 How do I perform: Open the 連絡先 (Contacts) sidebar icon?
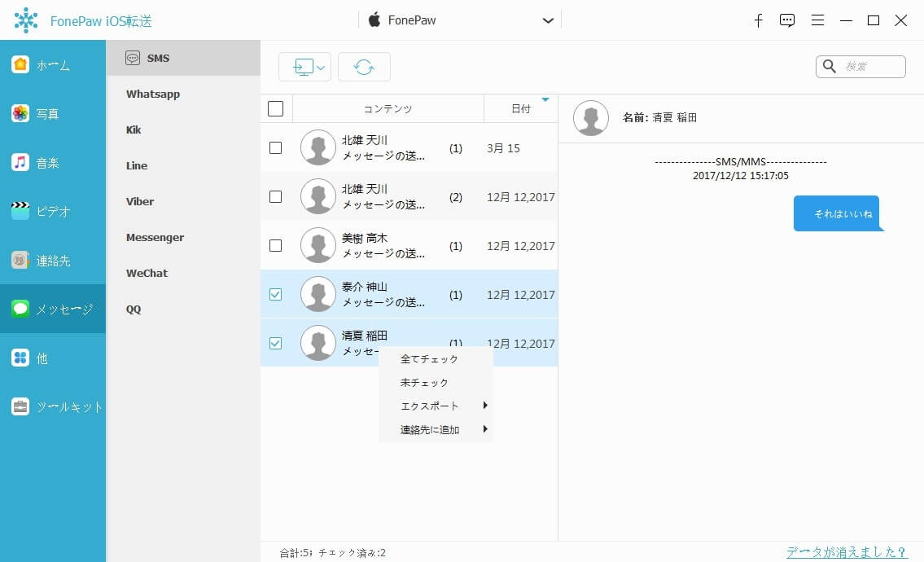(x=22, y=260)
